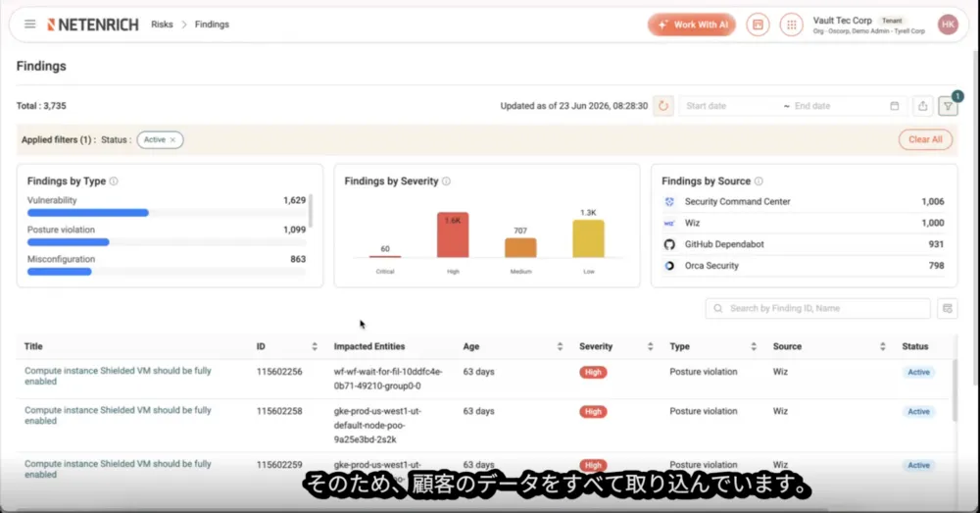Viewport: 980px width, 513px height.
Task: Select the Findings breadcrumb
Action: [x=212, y=25]
